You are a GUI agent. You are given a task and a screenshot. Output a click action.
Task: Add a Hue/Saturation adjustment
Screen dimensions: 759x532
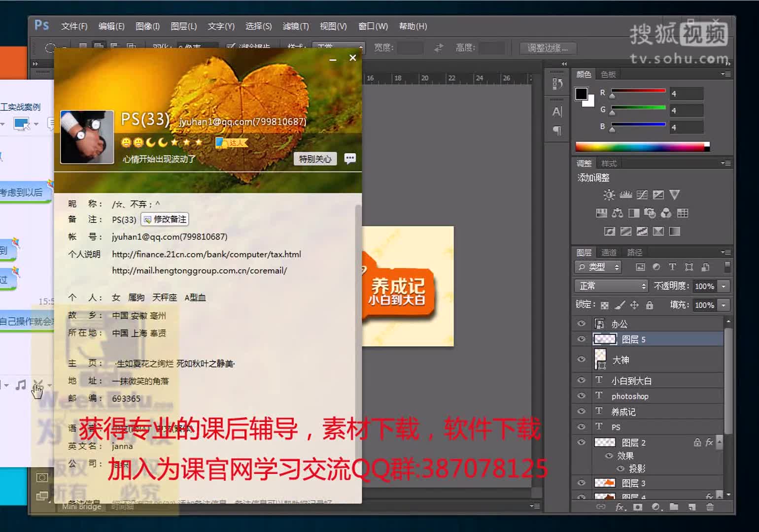tap(601, 213)
